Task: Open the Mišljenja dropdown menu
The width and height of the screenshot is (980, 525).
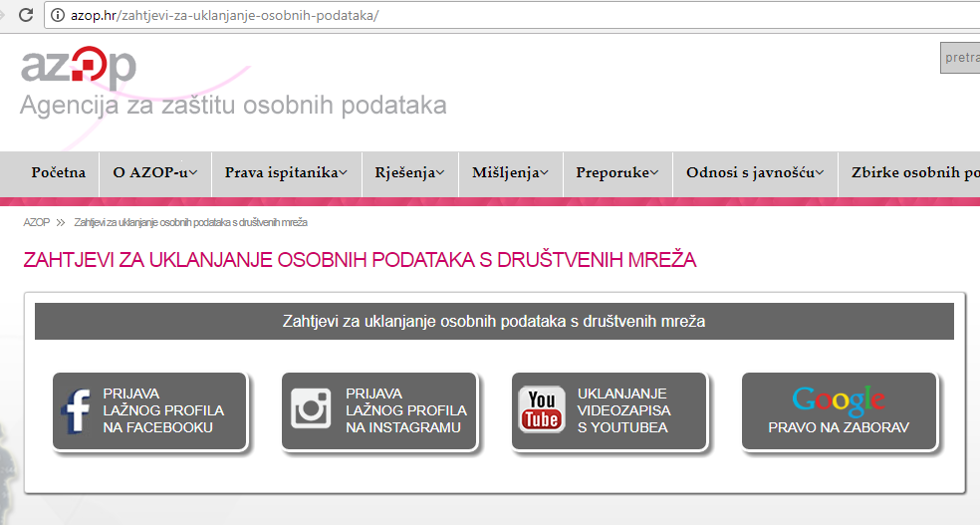Action: (510, 173)
